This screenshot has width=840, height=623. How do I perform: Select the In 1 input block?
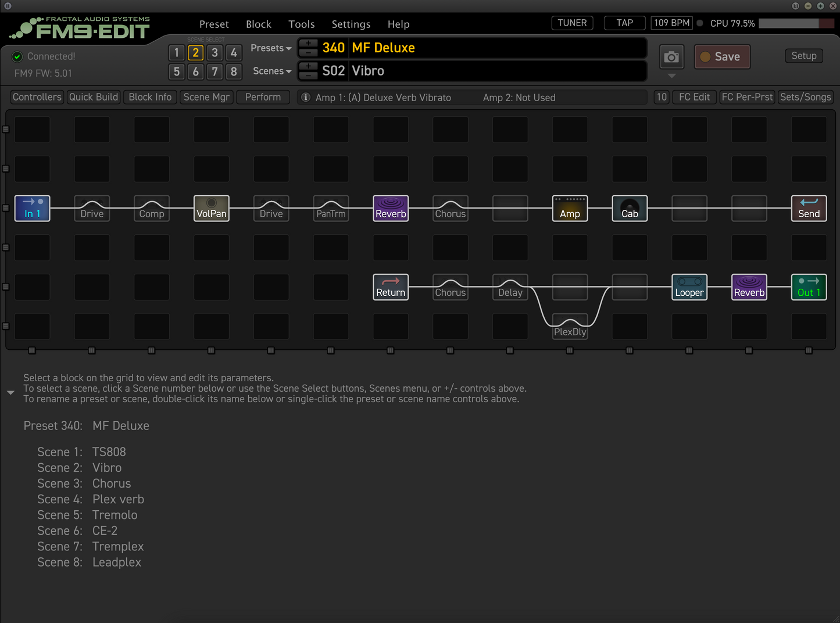pos(32,208)
